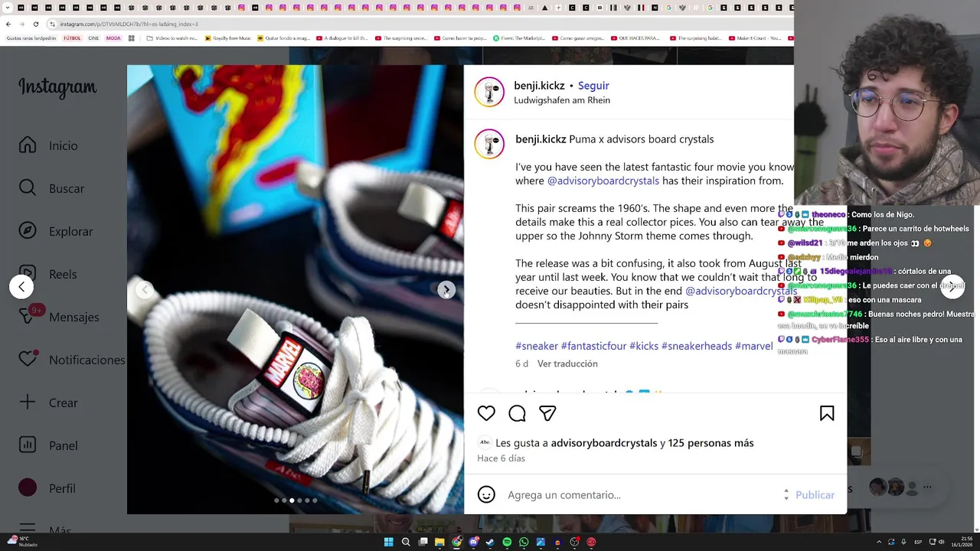
Task: Open the #fantasticfour hashtag
Action: tap(593, 346)
